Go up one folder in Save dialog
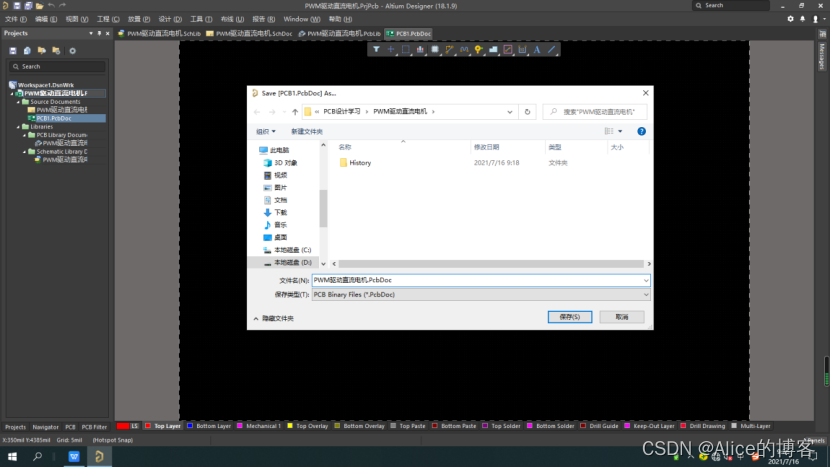 point(295,112)
